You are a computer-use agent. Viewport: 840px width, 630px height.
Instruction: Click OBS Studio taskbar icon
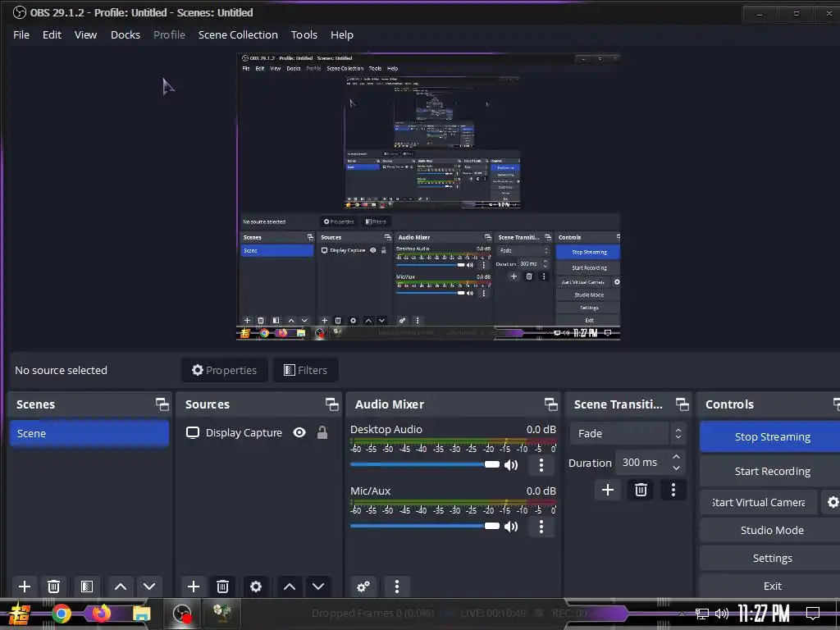(x=182, y=614)
